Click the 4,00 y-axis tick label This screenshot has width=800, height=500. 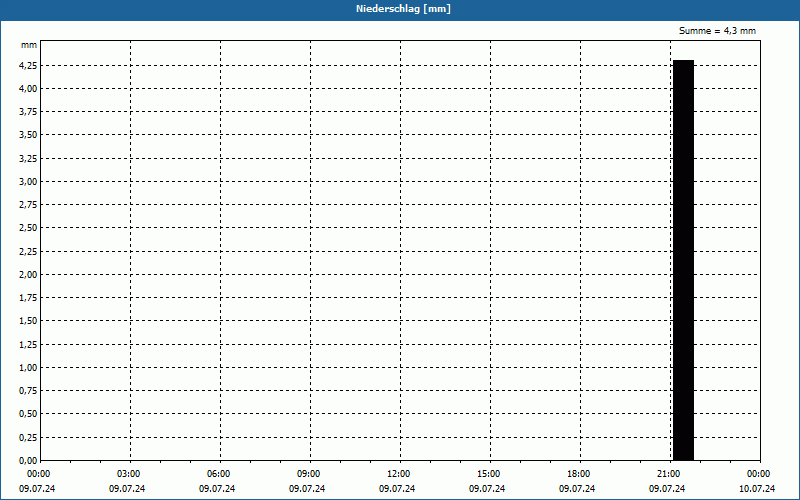(x=28, y=88)
